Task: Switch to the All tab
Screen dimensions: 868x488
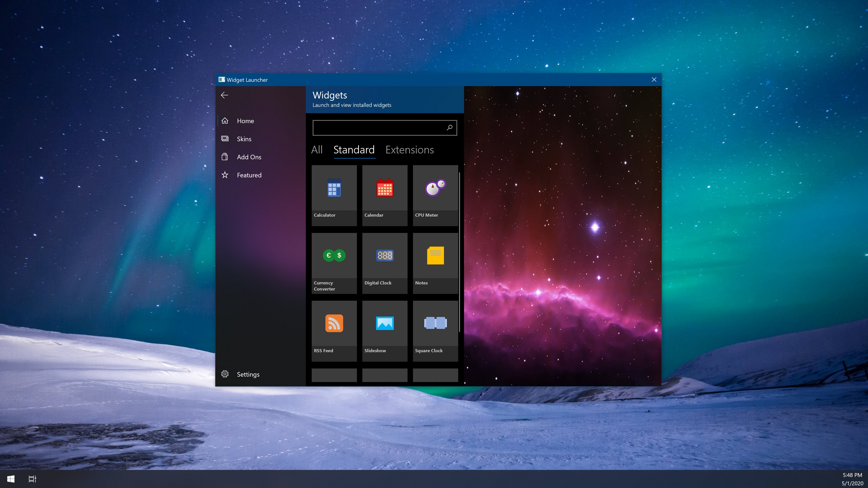Action: click(317, 150)
